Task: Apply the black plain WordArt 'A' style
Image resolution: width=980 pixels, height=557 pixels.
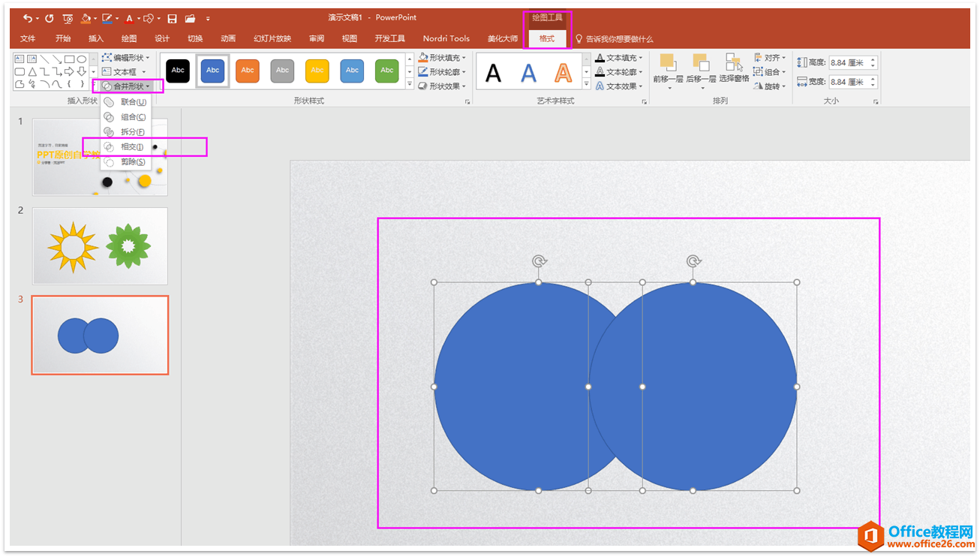Action: (493, 73)
